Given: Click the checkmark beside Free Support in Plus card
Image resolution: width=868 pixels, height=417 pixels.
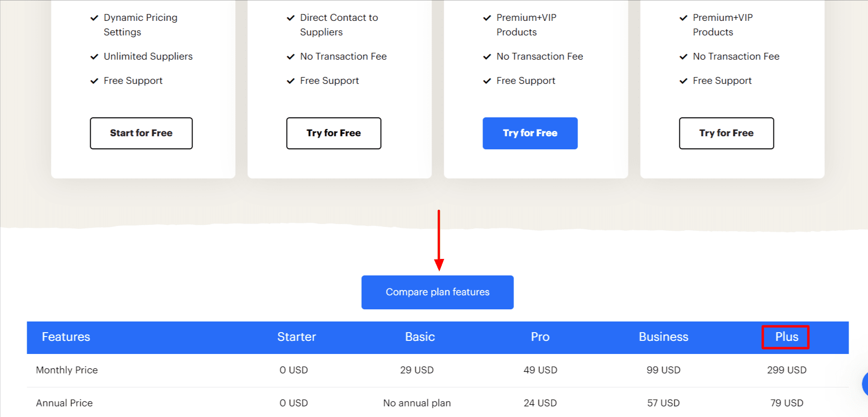Looking at the screenshot, I should click(x=684, y=81).
